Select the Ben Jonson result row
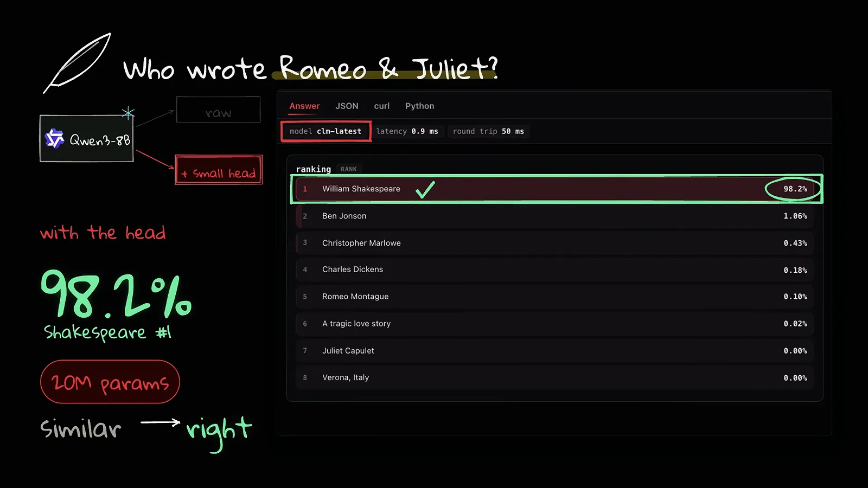 point(554,216)
